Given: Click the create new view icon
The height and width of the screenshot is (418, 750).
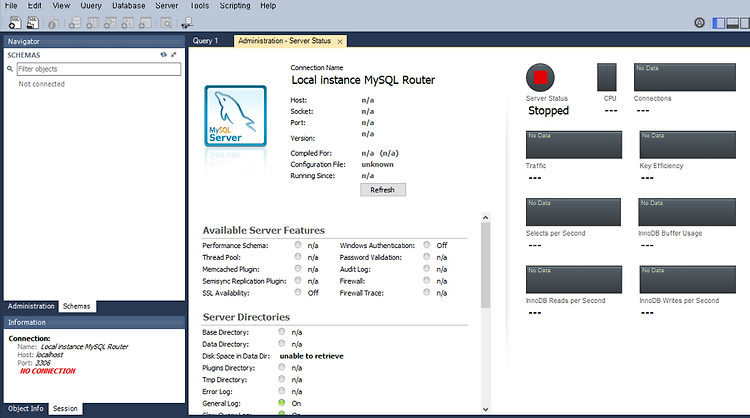Looking at the screenshot, I should (x=110, y=22).
